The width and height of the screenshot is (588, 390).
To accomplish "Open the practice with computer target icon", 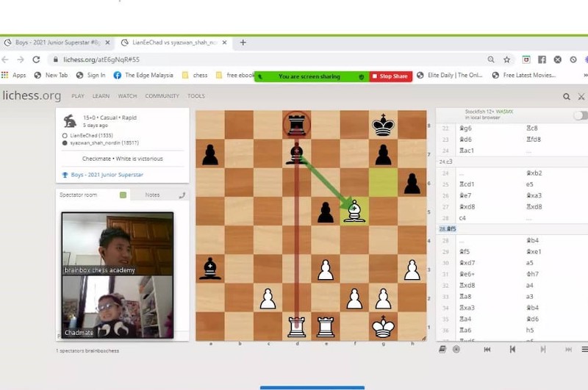I will coord(456,349).
